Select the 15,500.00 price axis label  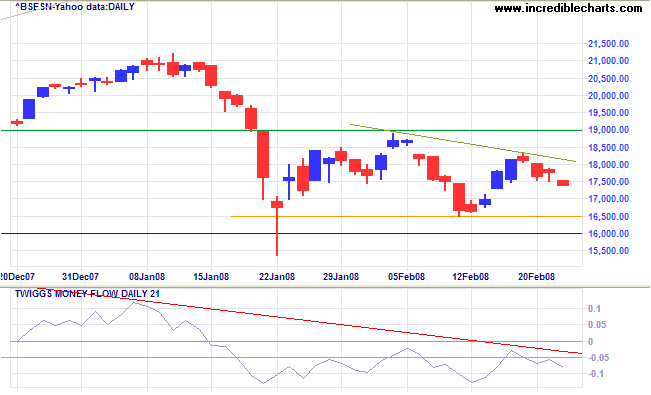(x=608, y=250)
